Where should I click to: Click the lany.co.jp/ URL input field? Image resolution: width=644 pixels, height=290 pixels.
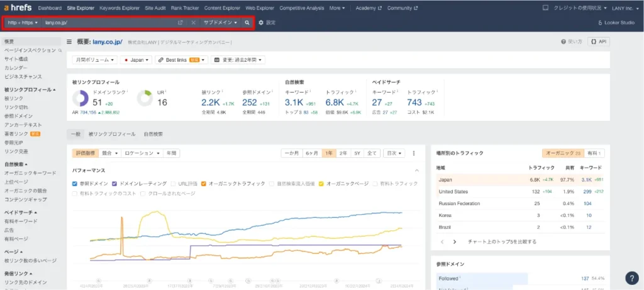pos(108,23)
